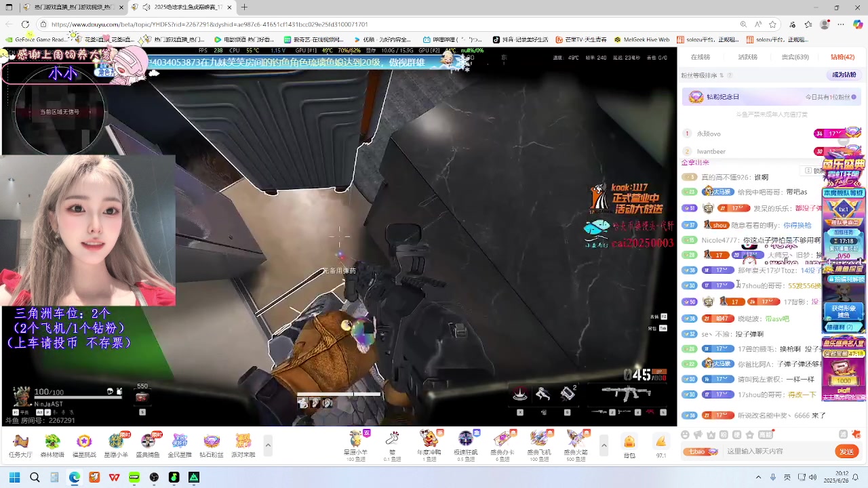Switch to the 活跃榜 tab
868x488 pixels.
748,57
